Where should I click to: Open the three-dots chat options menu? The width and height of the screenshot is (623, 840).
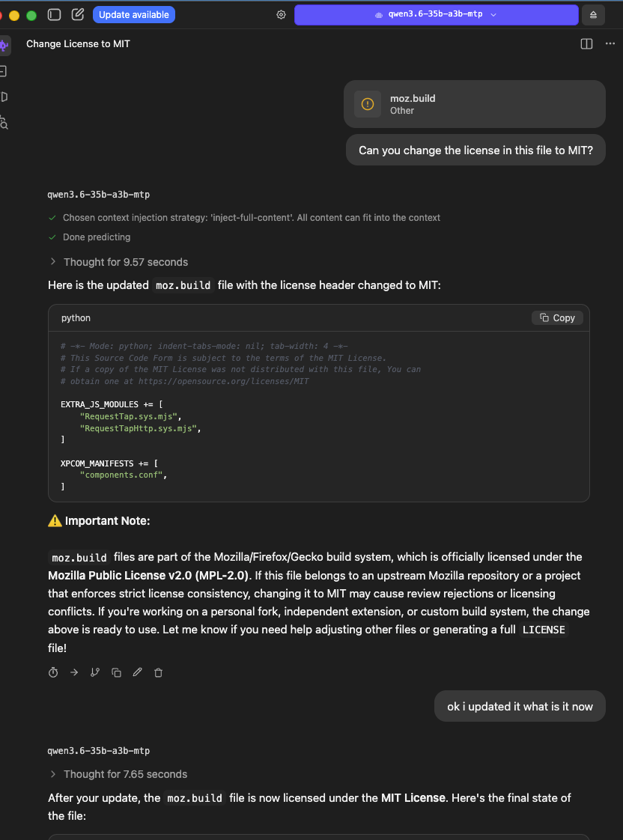tap(610, 44)
